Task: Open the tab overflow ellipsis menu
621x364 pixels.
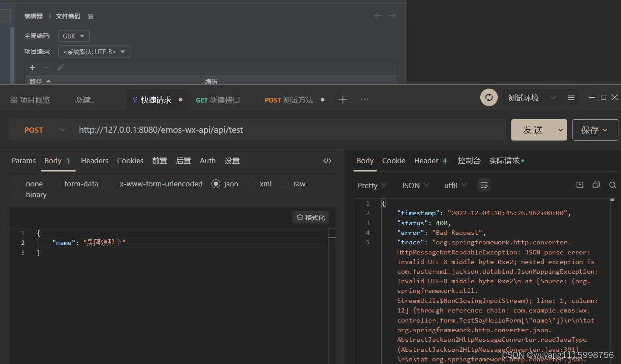Action: point(364,100)
